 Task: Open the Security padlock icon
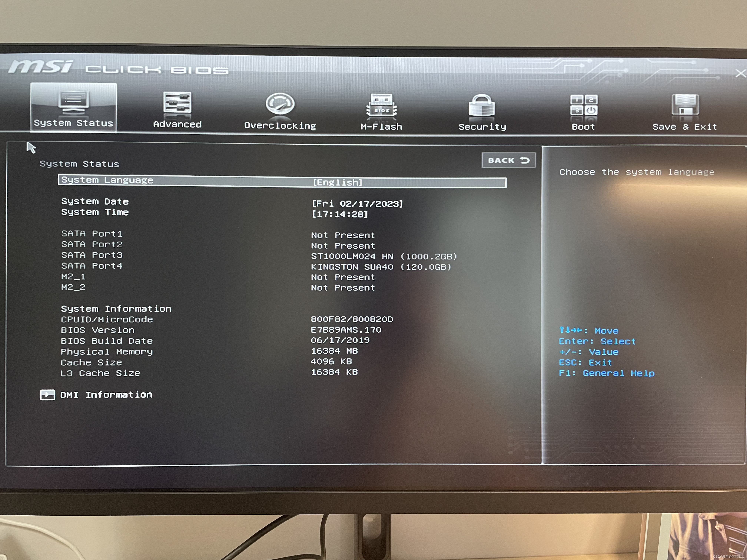(x=482, y=105)
